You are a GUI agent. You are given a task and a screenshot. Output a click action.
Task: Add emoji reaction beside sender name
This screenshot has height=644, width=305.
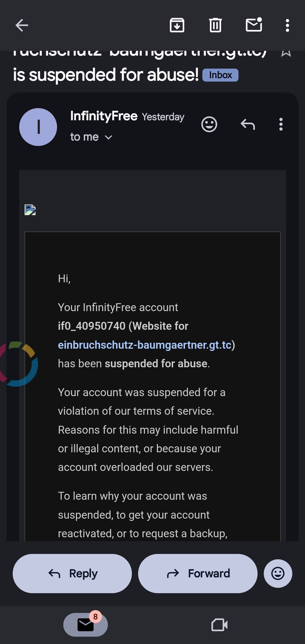209,124
